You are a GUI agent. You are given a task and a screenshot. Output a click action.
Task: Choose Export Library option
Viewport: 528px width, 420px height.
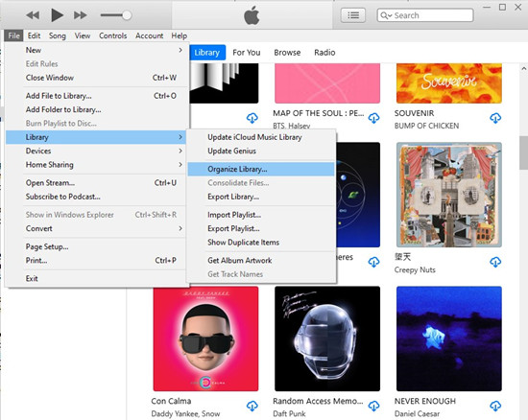261,197
